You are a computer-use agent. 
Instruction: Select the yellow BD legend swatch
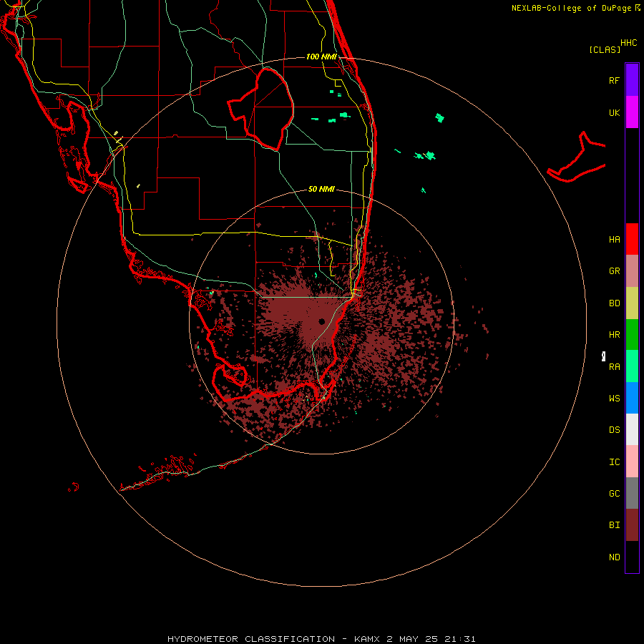[632, 303]
